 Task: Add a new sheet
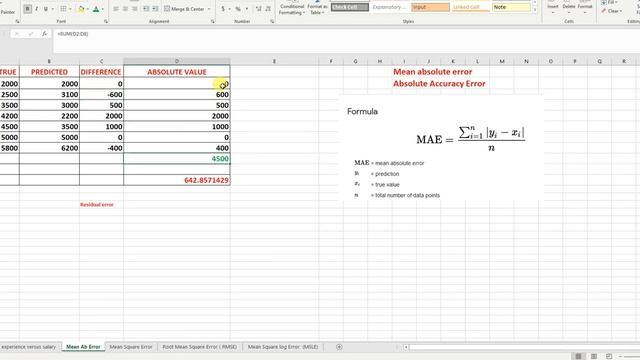tap(339, 347)
